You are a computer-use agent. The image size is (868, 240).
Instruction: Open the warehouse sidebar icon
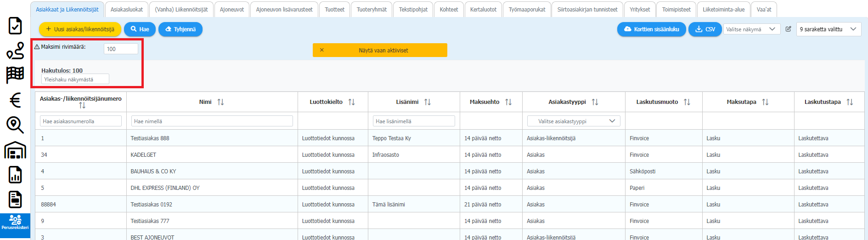[x=15, y=150]
